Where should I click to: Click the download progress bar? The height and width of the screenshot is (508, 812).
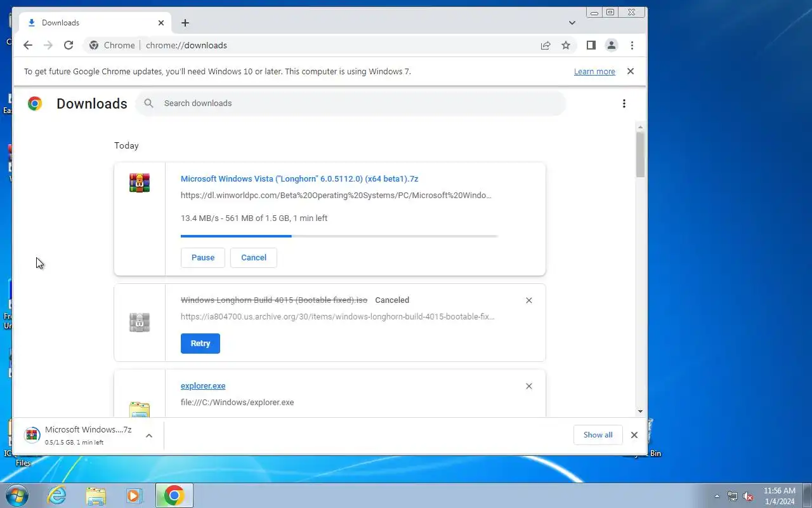[339, 236]
